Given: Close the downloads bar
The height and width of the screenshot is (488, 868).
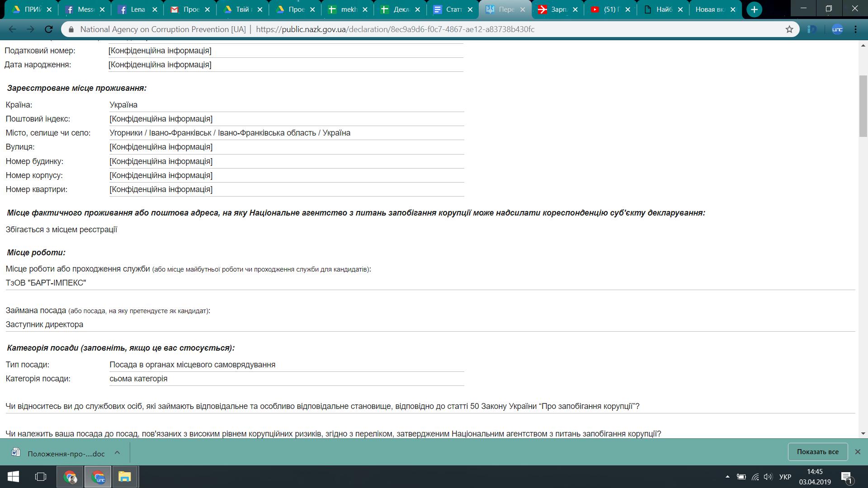Looking at the screenshot, I should coord(858,452).
